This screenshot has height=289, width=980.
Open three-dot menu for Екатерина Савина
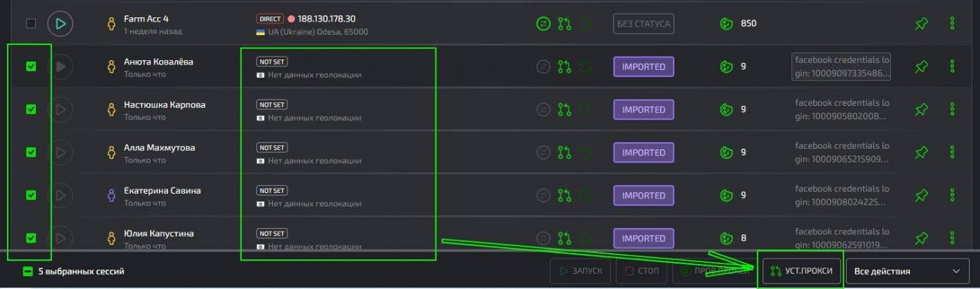952,195
